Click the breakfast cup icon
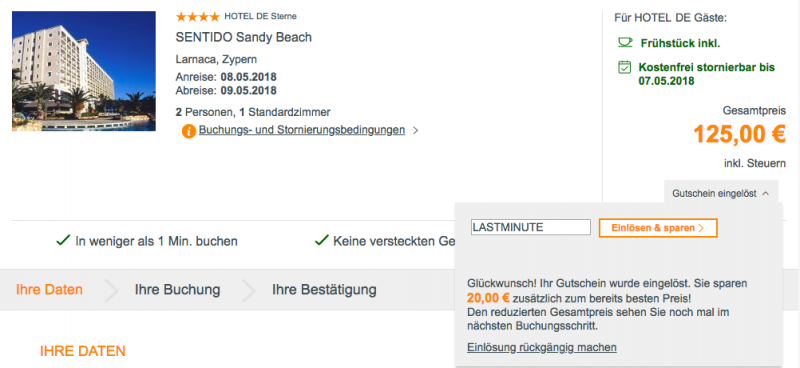 pos(625,42)
